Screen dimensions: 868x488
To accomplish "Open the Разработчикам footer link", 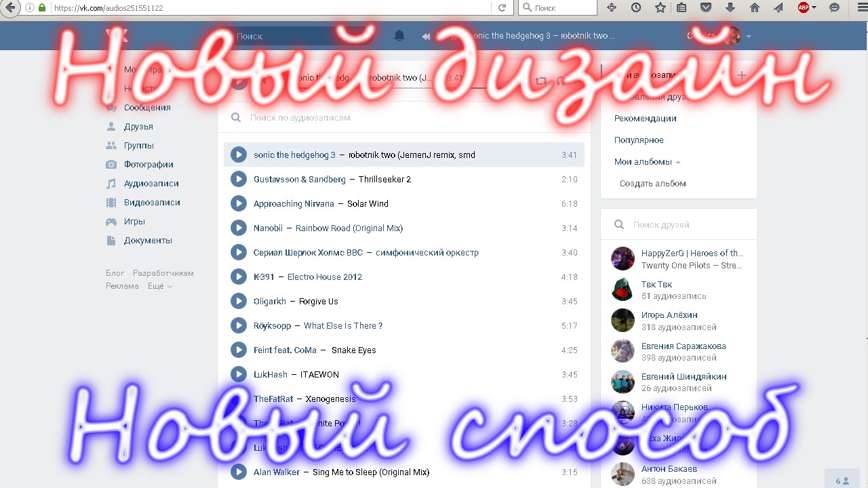I will 163,273.
